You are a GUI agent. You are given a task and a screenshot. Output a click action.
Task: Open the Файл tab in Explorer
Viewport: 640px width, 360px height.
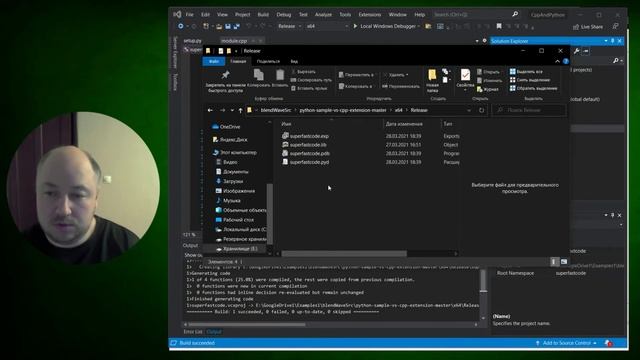point(214,61)
